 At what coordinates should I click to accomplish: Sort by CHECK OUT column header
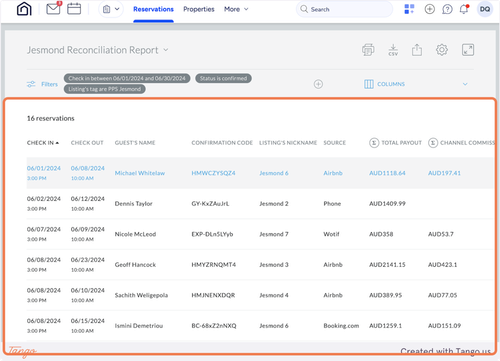pos(87,143)
